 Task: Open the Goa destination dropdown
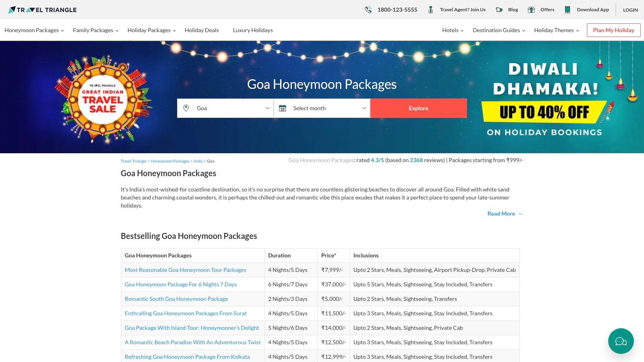click(225, 108)
